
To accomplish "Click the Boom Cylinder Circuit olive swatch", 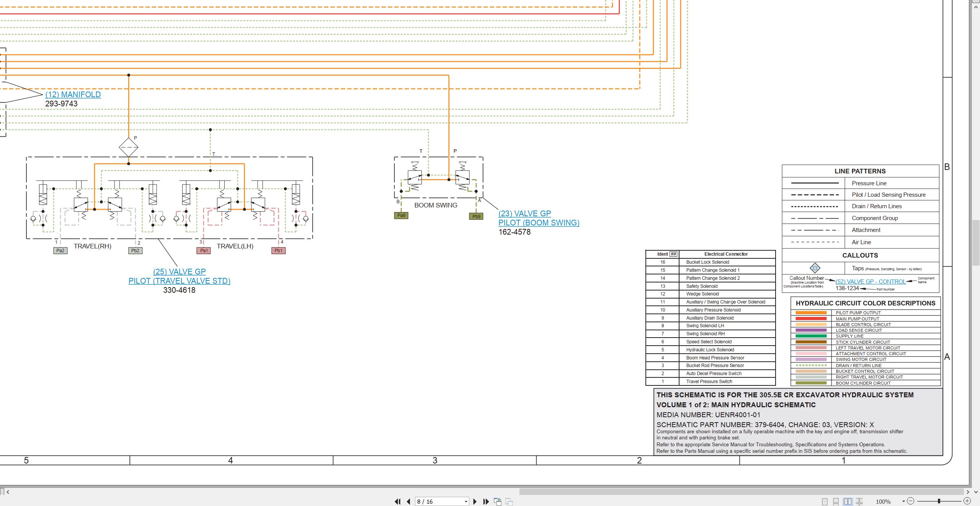I will [811, 383].
